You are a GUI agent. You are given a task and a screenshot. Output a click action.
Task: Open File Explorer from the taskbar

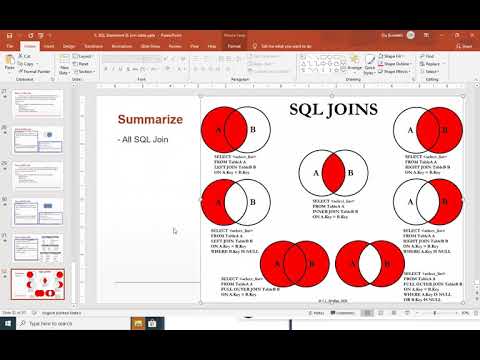click(138, 323)
